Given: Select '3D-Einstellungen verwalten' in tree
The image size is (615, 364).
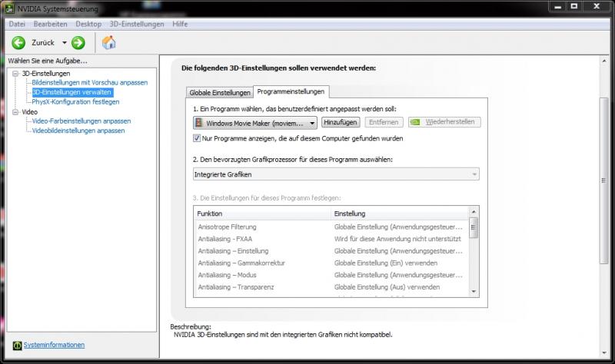Looking at the screenshot, I should pyautogui.click(x=72, y=92).
